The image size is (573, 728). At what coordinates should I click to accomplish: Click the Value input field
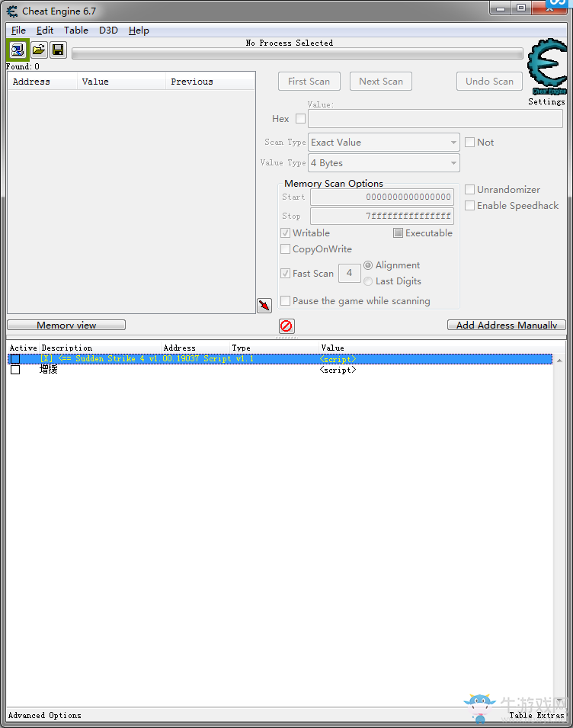click(435, 118)
